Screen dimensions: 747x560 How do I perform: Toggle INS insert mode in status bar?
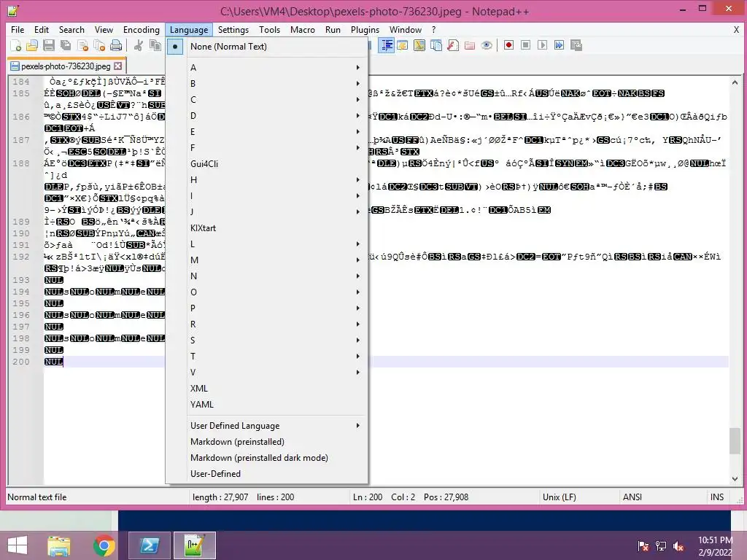click(717, 497)
